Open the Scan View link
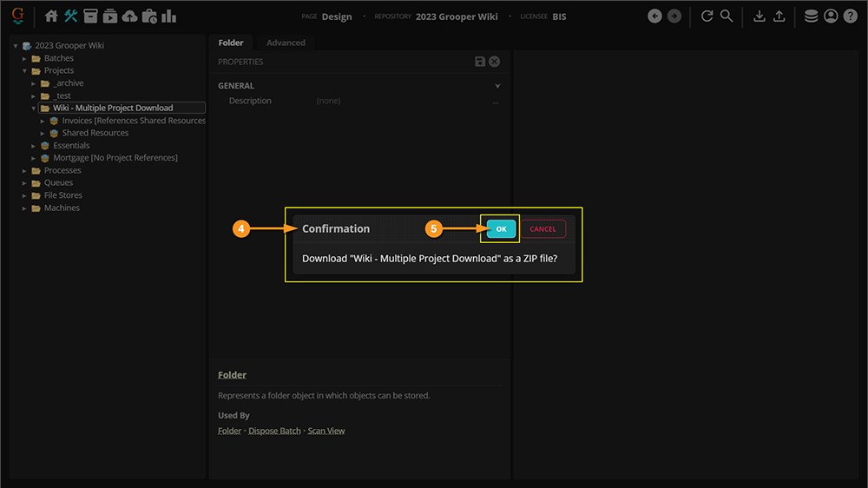Viewport: 868px width, 488px height. [x=326, y=431]
